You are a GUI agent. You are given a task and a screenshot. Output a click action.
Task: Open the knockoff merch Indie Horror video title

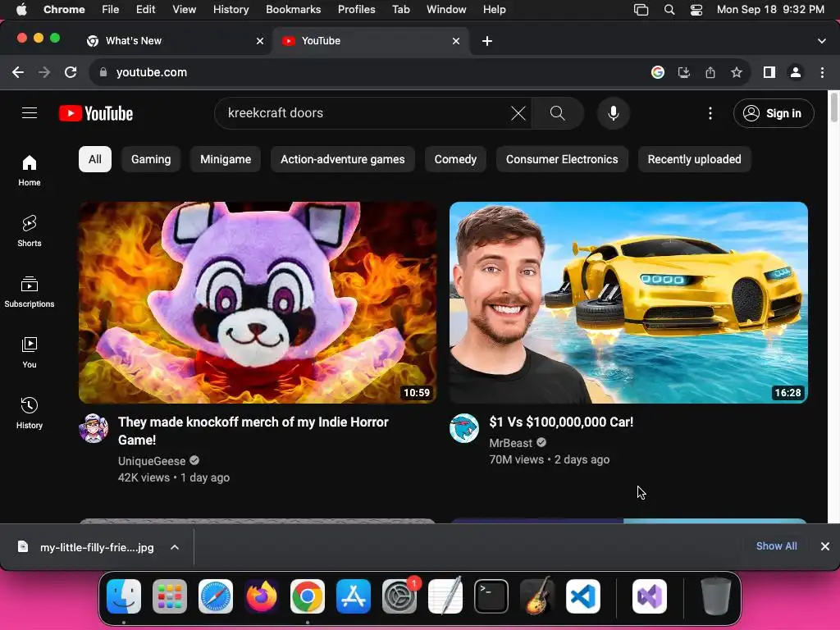tap(253, 431)
